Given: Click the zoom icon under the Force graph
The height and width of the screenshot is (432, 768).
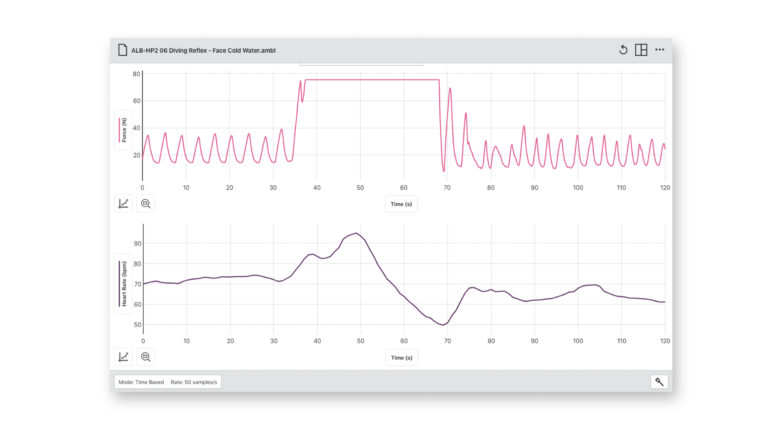Looking at the screenshot, I should [x=146, y=204].
